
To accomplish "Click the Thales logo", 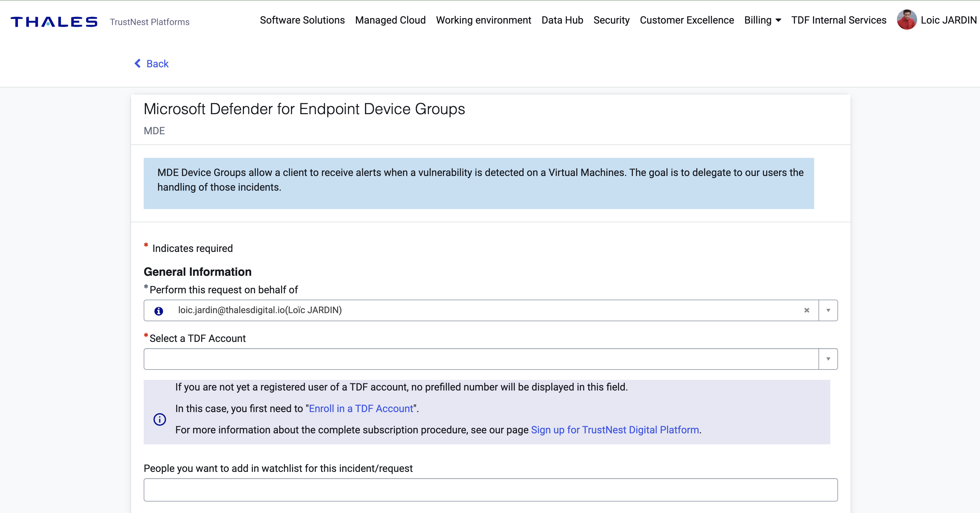I will point(54,22).
